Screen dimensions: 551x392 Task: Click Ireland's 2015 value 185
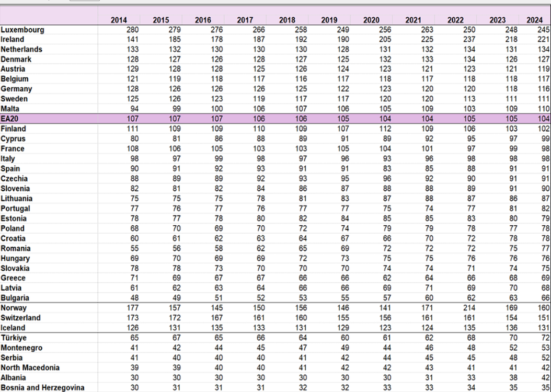tap(175, 40)
